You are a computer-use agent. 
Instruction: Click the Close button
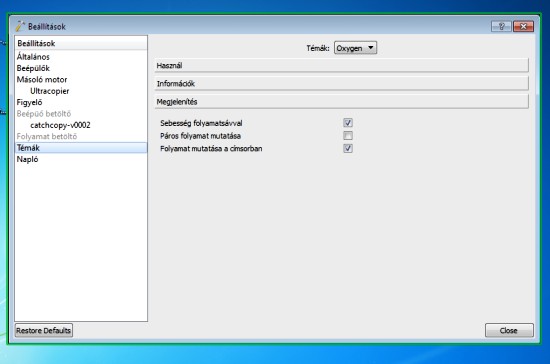click(509, 330)
